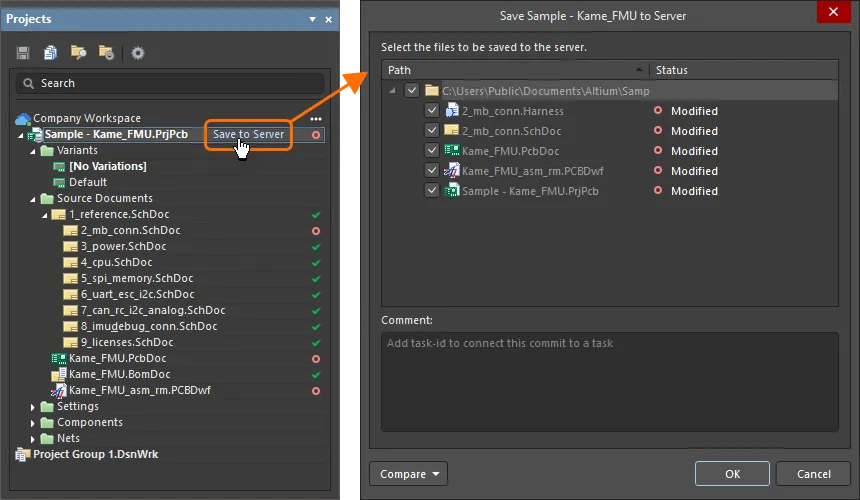Click the Kame_FMU.BomDoc file icon
Viewport: 860px width, 500px height.
59,374
